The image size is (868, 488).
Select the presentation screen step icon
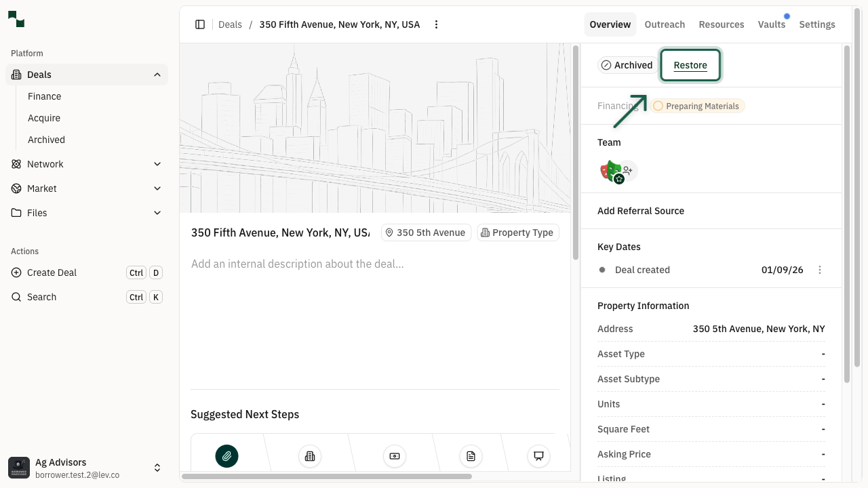click(538, 456)
